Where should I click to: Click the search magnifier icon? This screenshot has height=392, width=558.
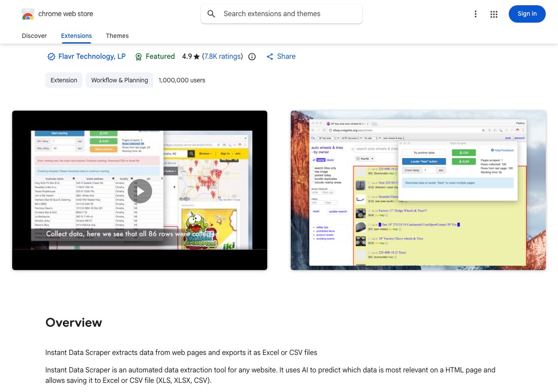click(x=211, y=14)
